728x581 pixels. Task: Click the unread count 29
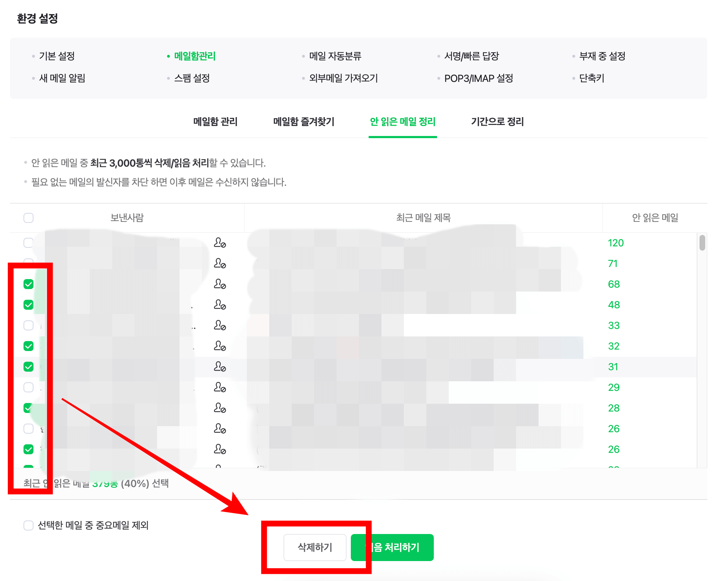(x=614, y=387)
